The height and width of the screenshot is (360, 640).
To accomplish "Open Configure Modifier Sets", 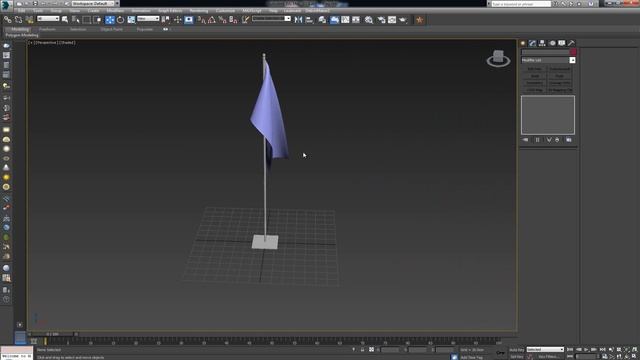I will 569,140.
